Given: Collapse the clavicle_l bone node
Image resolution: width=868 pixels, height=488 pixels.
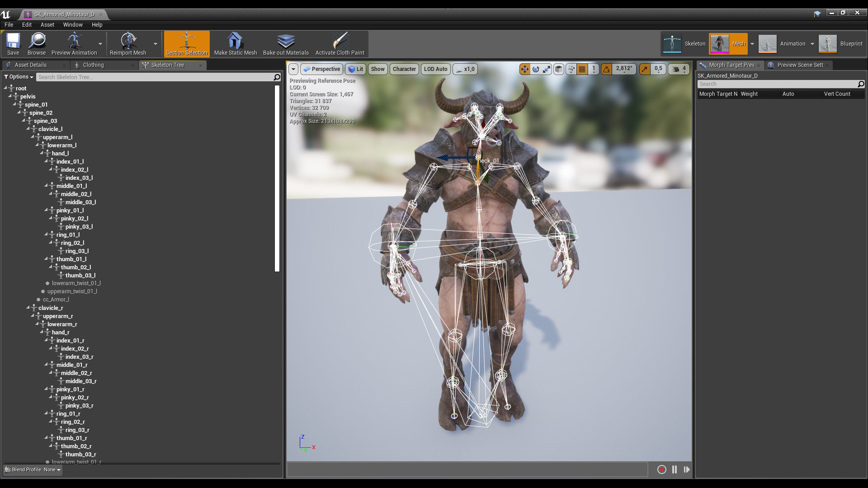Looking at the screenshot, I should coord(28,129).
